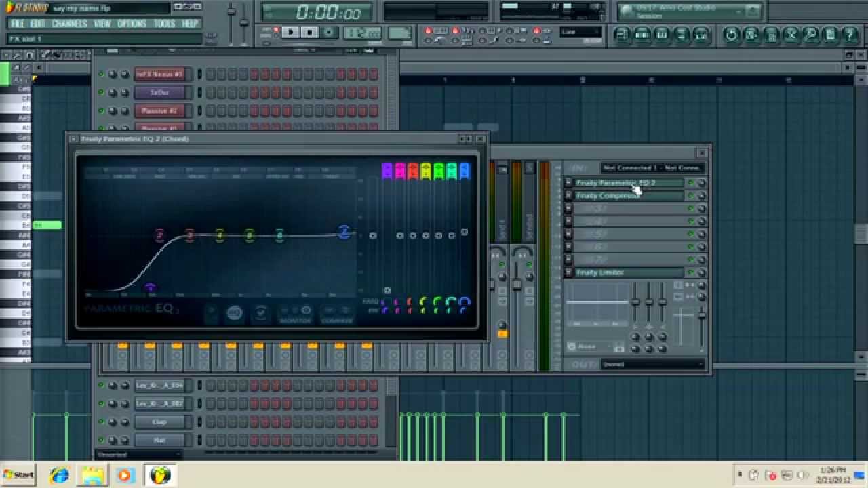Viewport: 868px width, 488px height.
Task: Click the render/export toolbar icon
Action: click(770, 35)
